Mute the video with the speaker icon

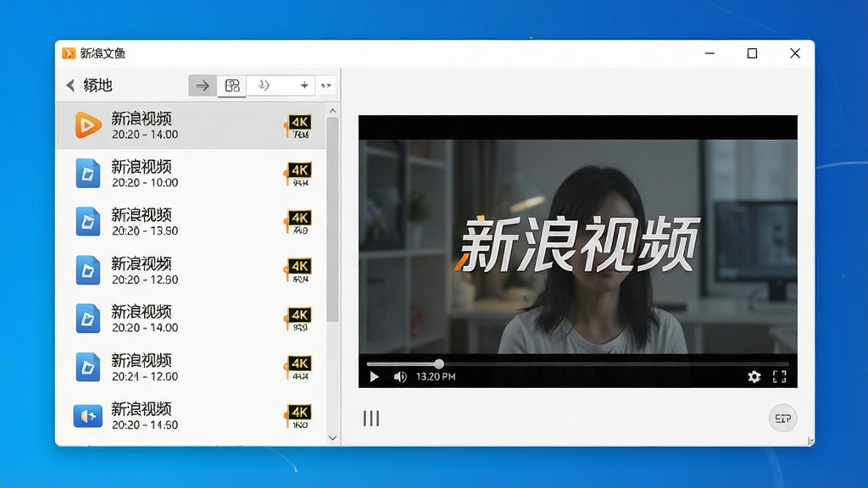coord(400,377)
